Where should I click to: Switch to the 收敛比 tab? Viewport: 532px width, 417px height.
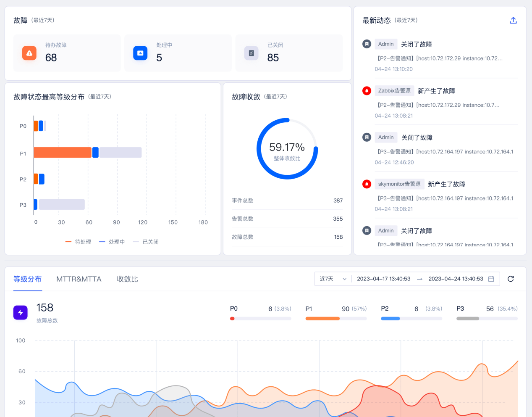pos(127,279)
